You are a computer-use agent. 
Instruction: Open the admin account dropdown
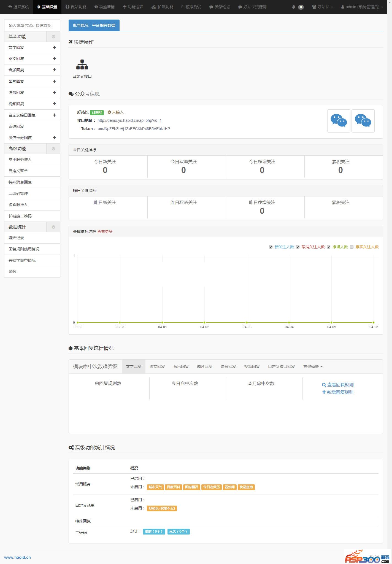tap(362, 7)
